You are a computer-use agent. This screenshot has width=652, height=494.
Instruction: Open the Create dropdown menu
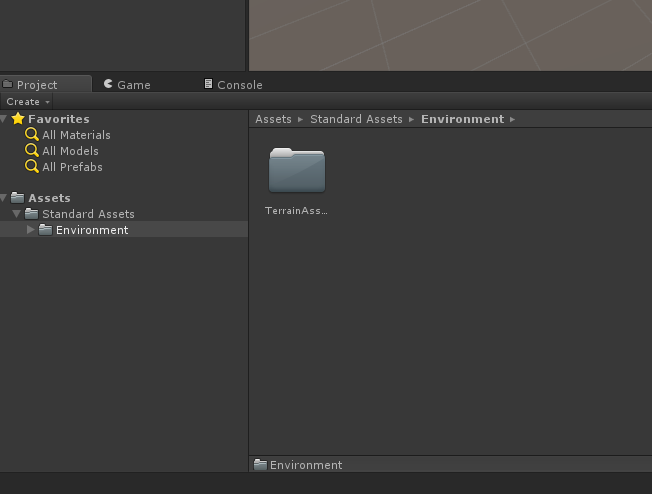pyautogui.click(x=26, y=101)
